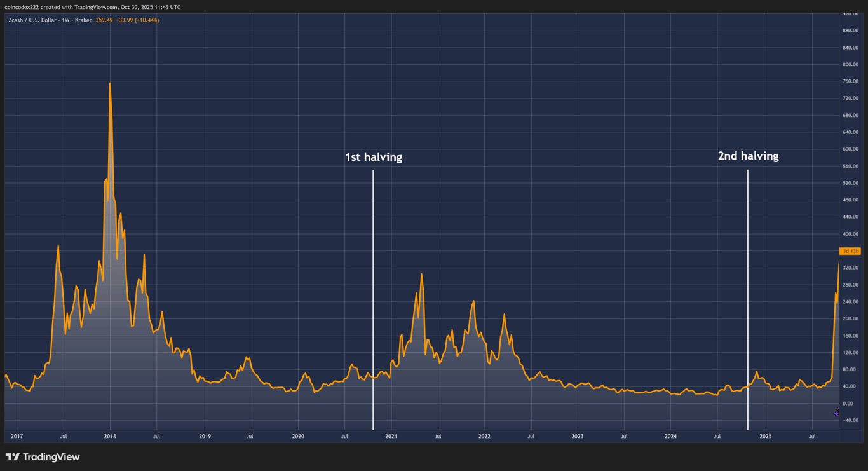This screenshot has width=868, height=471.
Task: Click the TradingView logo in the bottom corner
Action: pyautogui.click(x=43, y=457)
